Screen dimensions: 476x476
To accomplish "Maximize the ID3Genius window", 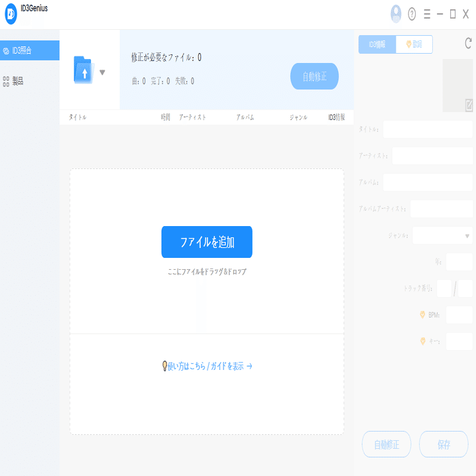I will (x=453, y=14).
